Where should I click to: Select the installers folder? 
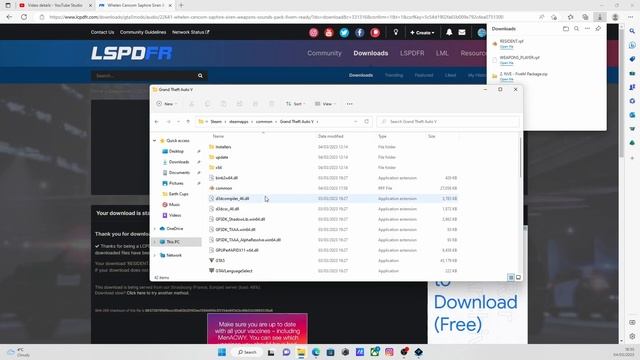(x=223, y=147)
